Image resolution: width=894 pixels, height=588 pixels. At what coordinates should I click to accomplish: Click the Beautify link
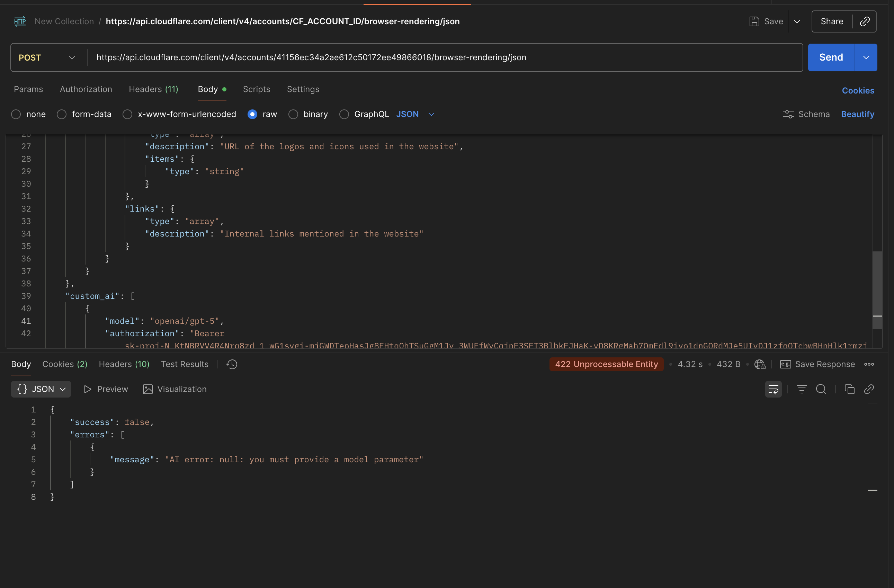857,114
